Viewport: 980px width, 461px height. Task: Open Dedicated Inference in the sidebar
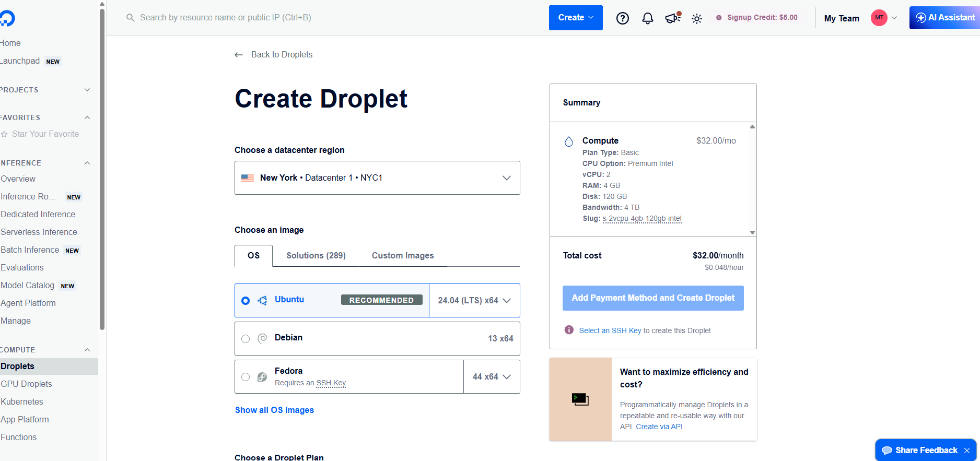[x=38, y=215]
